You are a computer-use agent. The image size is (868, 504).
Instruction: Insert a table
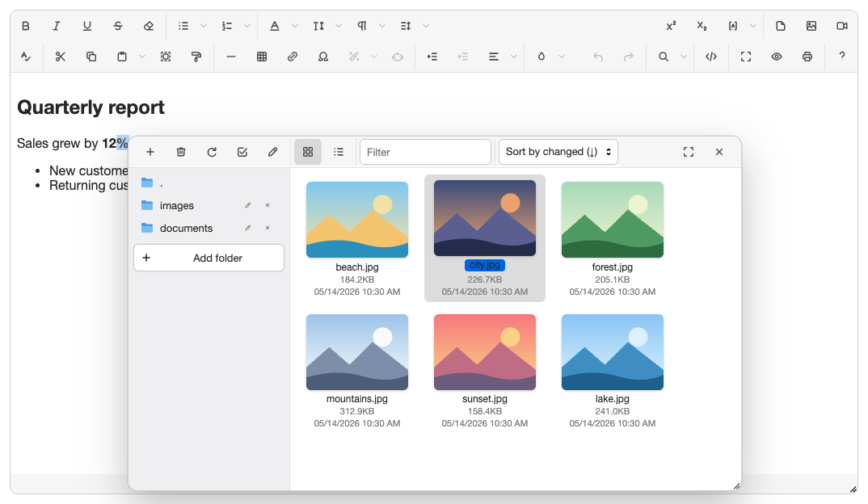[262, 57]
